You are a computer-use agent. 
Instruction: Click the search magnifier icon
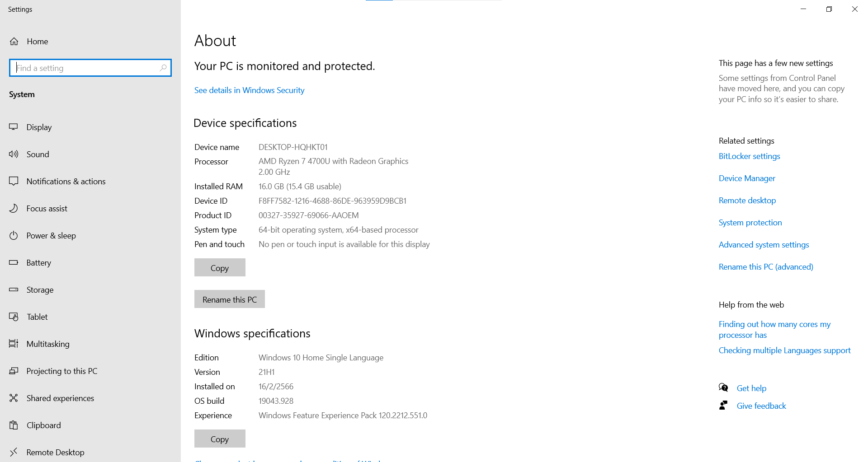coord(163,68)
